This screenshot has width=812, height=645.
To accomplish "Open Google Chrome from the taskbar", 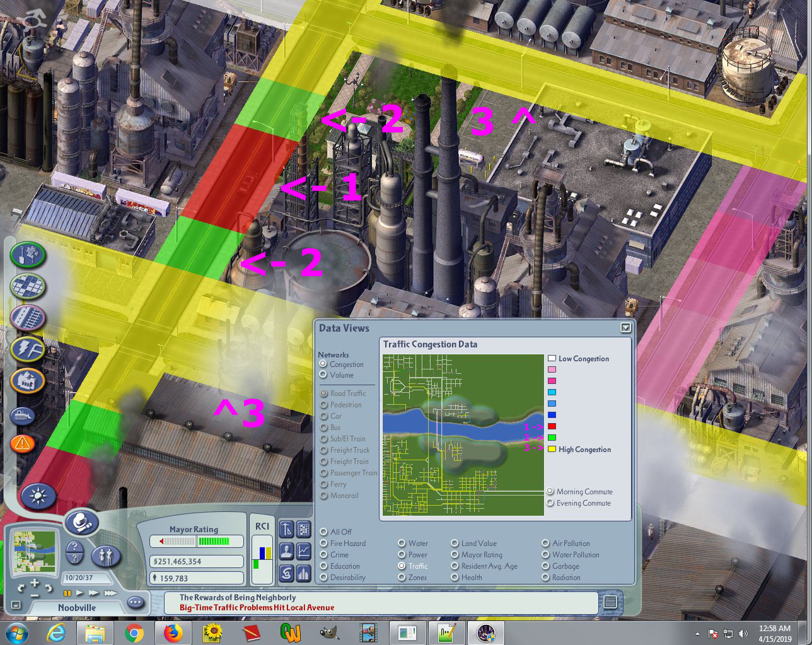I will (x=134, y=632).
